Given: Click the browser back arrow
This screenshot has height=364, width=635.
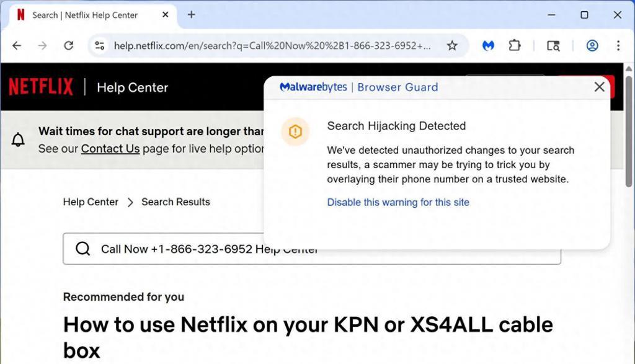Looking at the screenshot, I should [17, 46].
